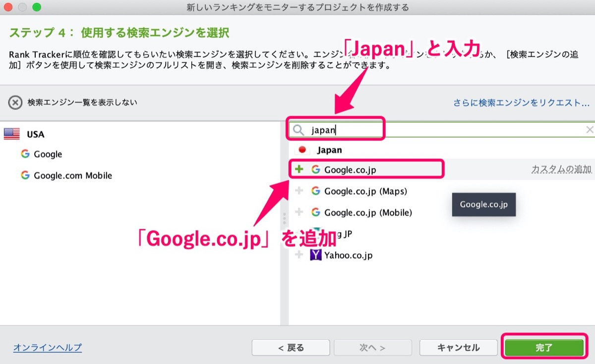The width and height of the screenshot is (595, 364).
Task: Click the Japan flag icon
Action: (302, 150)
